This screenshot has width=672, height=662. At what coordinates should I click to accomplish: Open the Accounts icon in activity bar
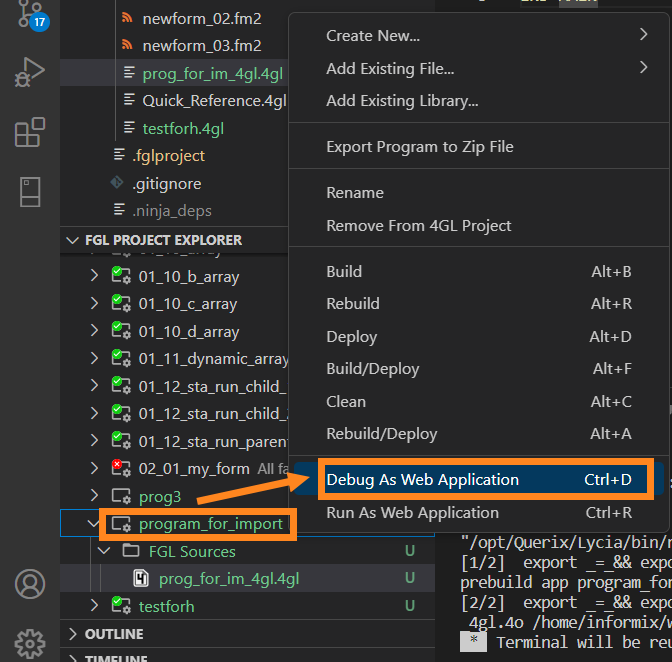[29, 584]
